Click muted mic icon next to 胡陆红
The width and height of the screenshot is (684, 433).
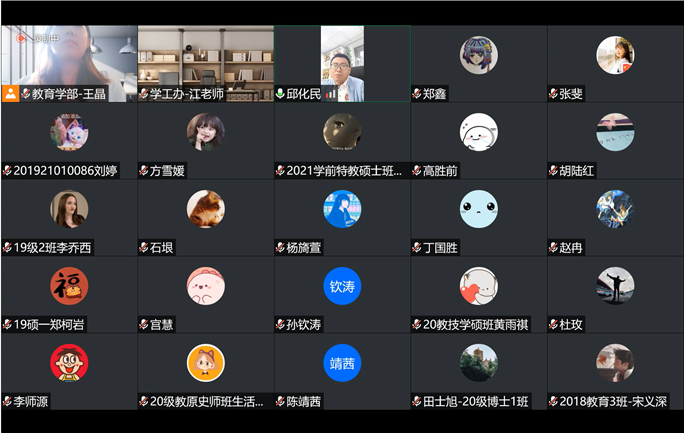point(553,170)
